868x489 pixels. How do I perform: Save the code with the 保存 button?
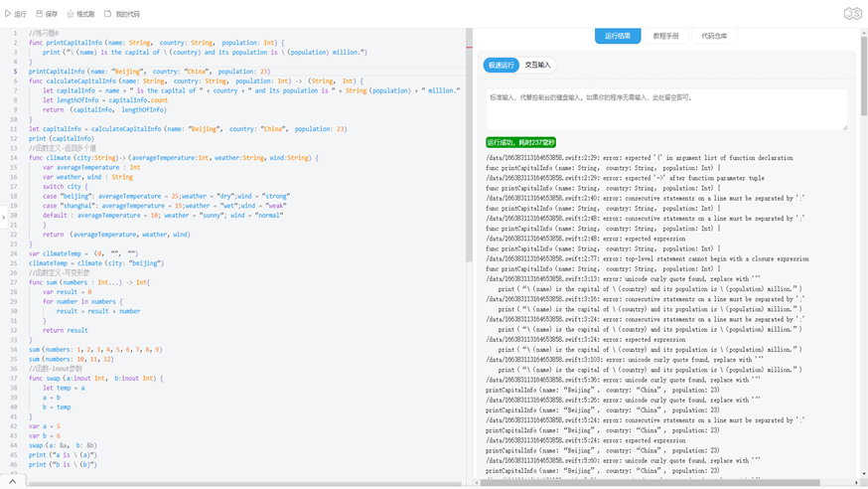(x=47, y=14)
